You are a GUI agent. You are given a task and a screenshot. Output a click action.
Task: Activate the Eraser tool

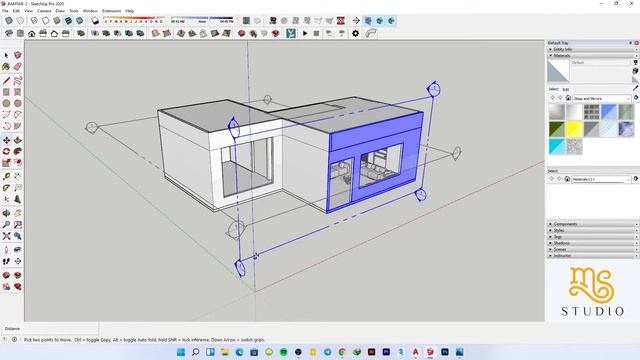(x=18, y=67)
